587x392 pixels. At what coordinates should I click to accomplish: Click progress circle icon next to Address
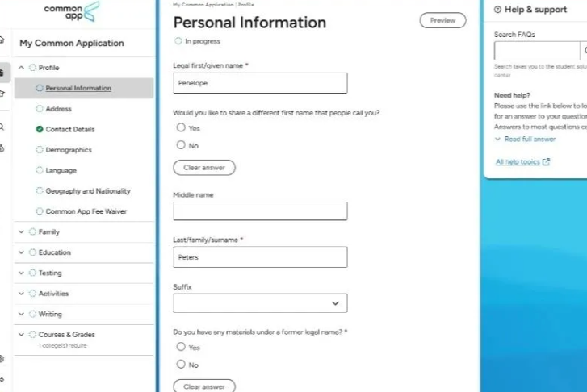(x=40, y=108)
